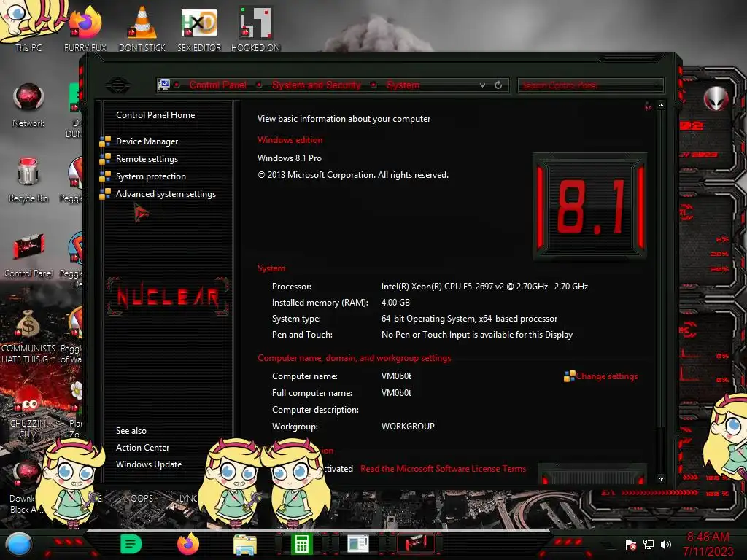Click the Back navigation button in System window
This screenshot has width=747, height=560.
pyautogui.click(x=118, y=85)
